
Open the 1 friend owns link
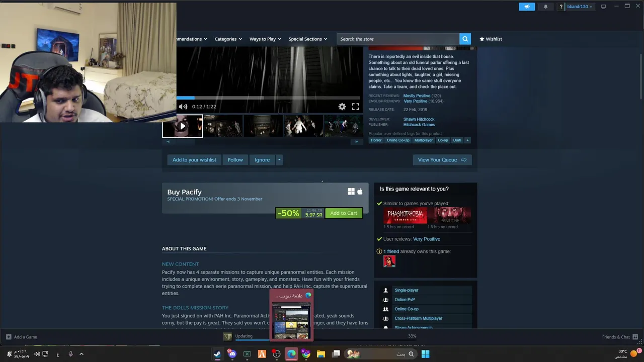click(391, 251)
